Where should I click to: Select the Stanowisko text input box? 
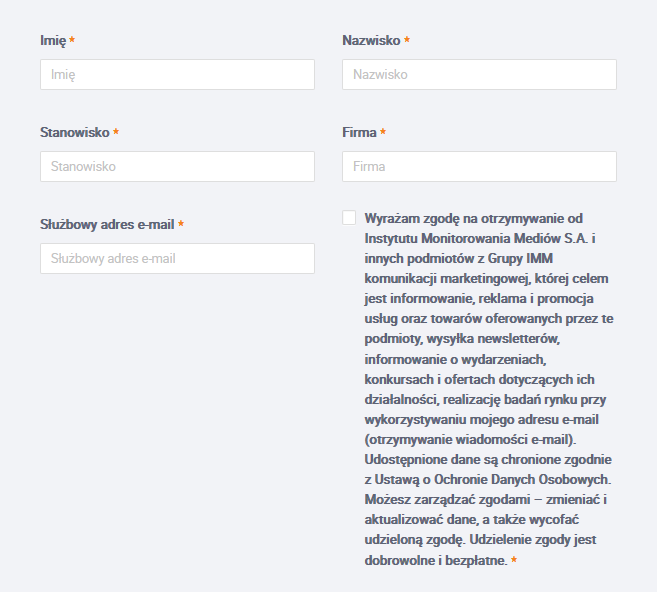click(177, 166)
